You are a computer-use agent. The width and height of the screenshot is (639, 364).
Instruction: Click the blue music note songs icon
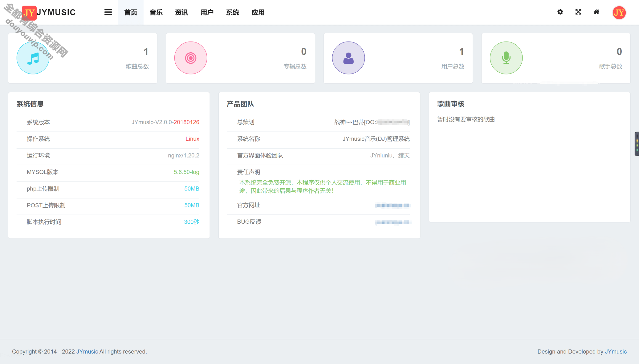click(x=33, y=58)
